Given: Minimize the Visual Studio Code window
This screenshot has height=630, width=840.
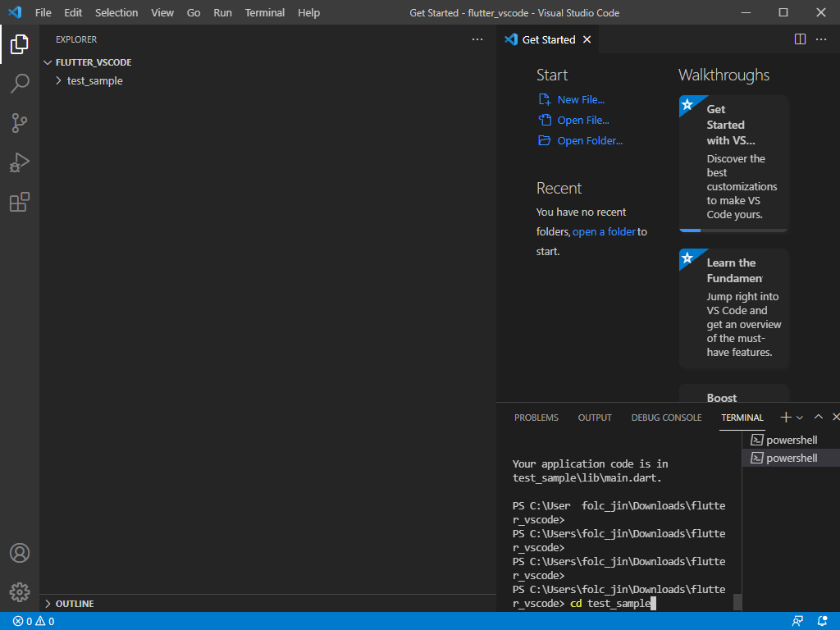Looking at the screenshot, I should [x=746, y=12].
